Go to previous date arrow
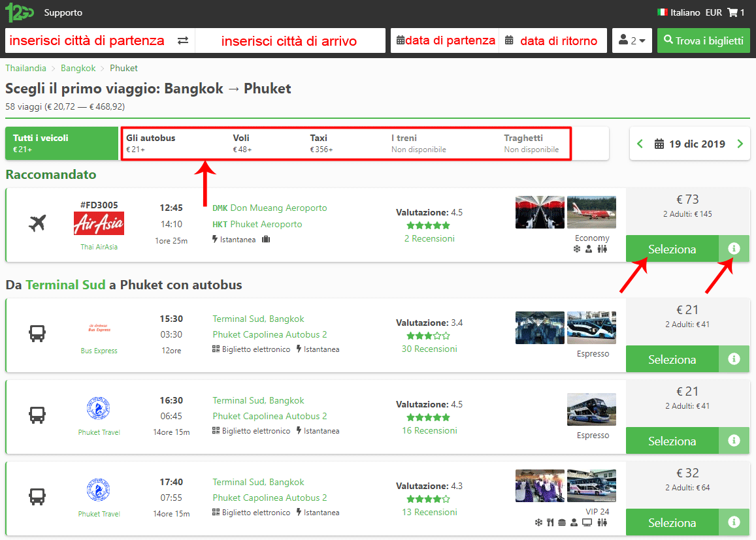The width and height of the screenshot is (756, 540). click(640, 144)
